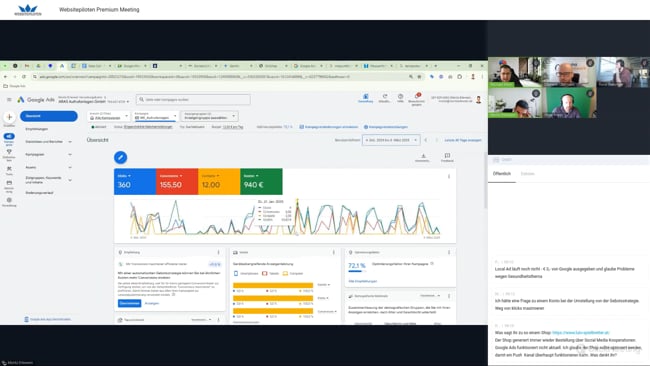
Task: Click the account profile avatar
Action: coord(478,99)
